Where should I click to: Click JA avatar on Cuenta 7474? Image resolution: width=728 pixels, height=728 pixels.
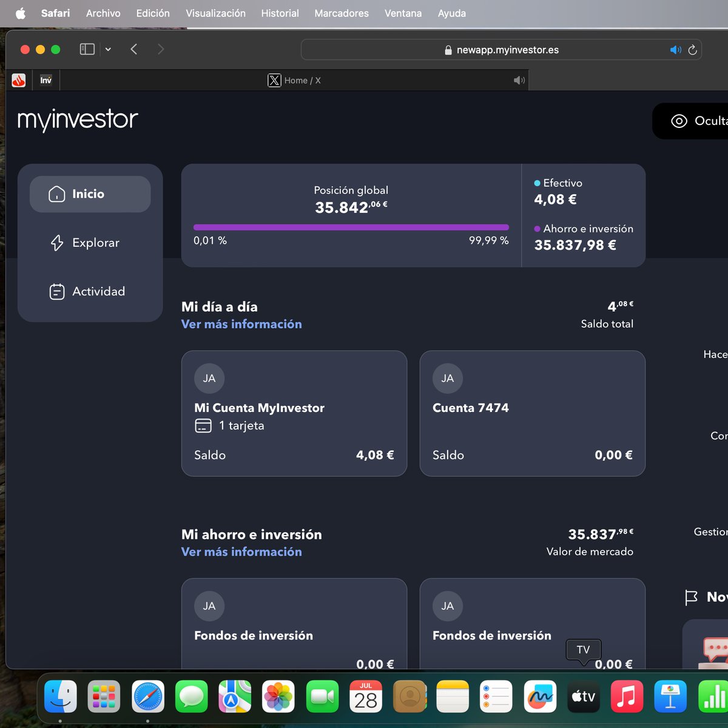448,379
